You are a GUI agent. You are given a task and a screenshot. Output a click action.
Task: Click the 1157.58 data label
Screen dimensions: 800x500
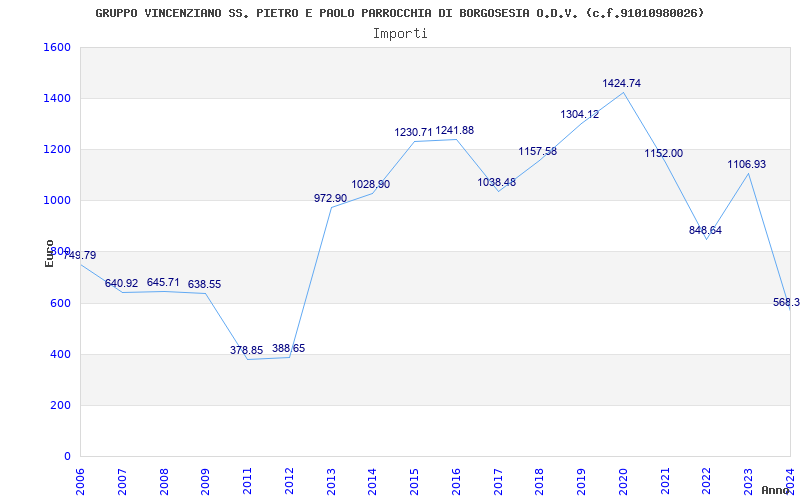point(538,151)
